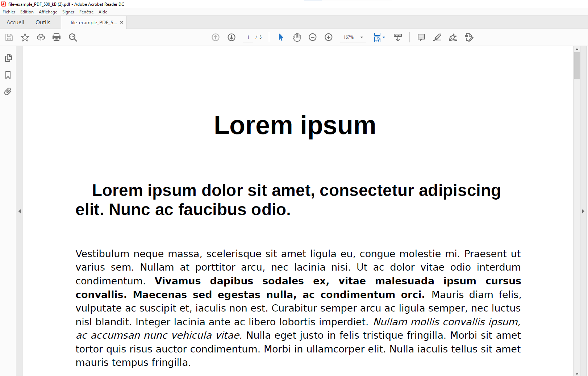Click the cloud upload icon
Screen dimensions: 588x376
41,37
